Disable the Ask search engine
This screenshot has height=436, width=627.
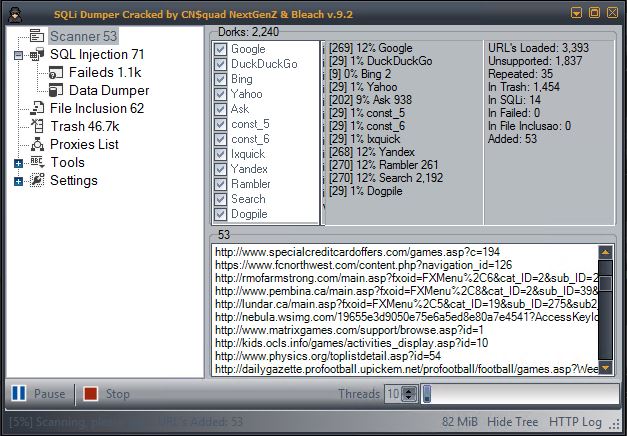point(220,109)
